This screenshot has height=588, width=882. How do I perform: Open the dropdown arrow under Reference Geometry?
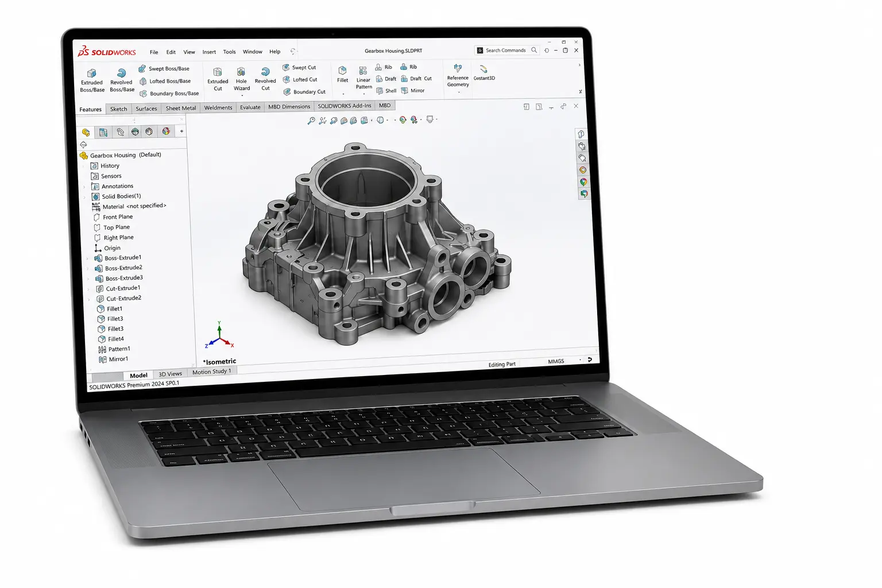coord(459,92)
